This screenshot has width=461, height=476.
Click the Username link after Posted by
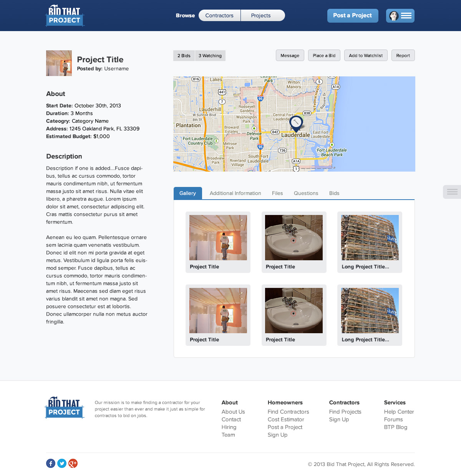click(116, 69)
